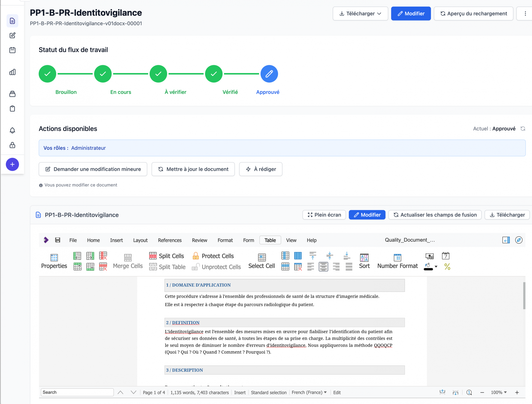Switch to the Layout tab
This screenshot has height=404, width=532.
[140, 240]
